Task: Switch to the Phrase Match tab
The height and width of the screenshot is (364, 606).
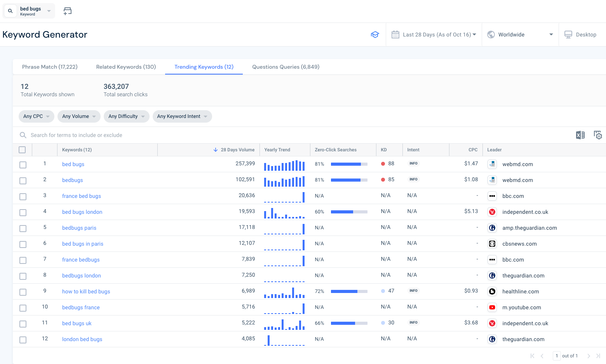Action: tap(50, 67)
